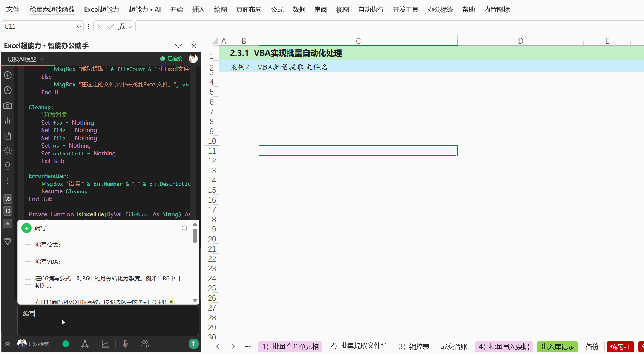644x354 pixels.
Task: Click the green send arrow button
Action: point(193,343)
